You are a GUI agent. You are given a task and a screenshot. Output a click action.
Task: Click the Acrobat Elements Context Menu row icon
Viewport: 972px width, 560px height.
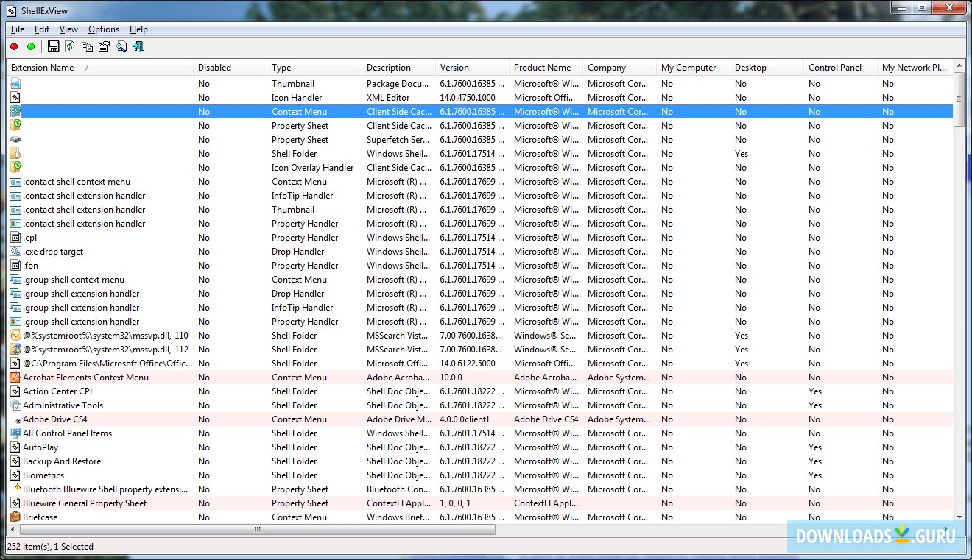click(x=15, y=378)
